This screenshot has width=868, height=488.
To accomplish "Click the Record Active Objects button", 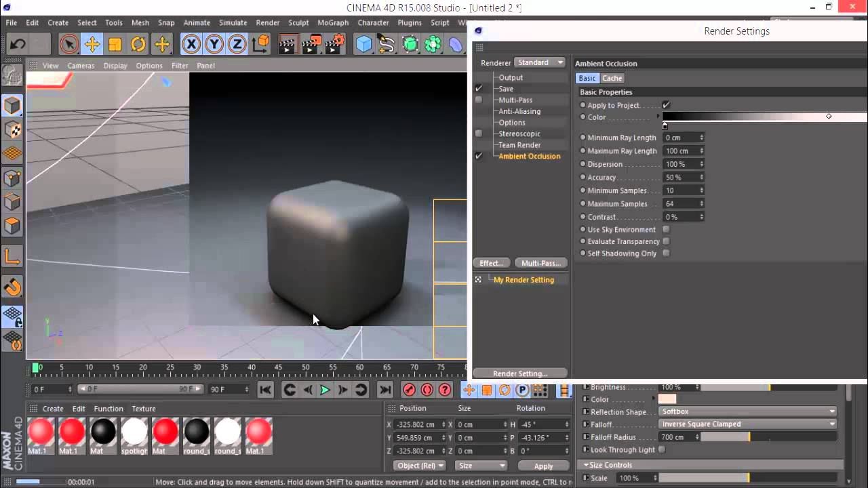I will coord(409,390).
